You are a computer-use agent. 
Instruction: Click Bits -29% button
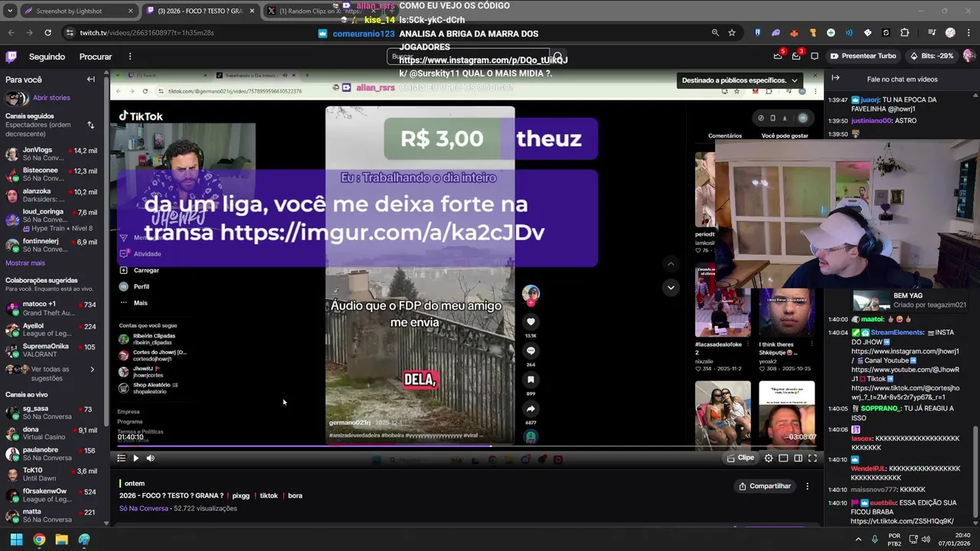(x=932, y=56)
